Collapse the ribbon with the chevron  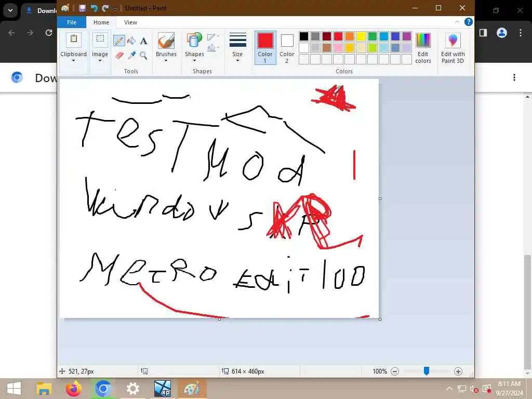pos(457,22)
